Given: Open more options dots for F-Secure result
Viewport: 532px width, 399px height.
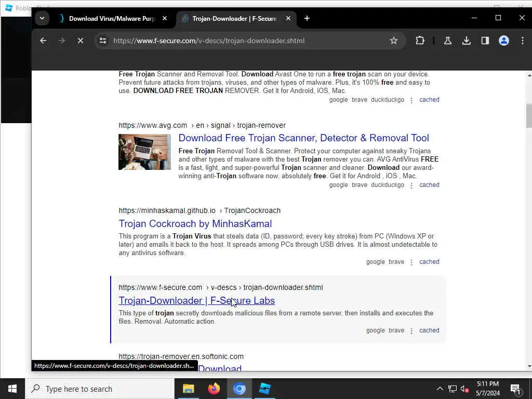Looking at the screenshot, I should point(411,331).
